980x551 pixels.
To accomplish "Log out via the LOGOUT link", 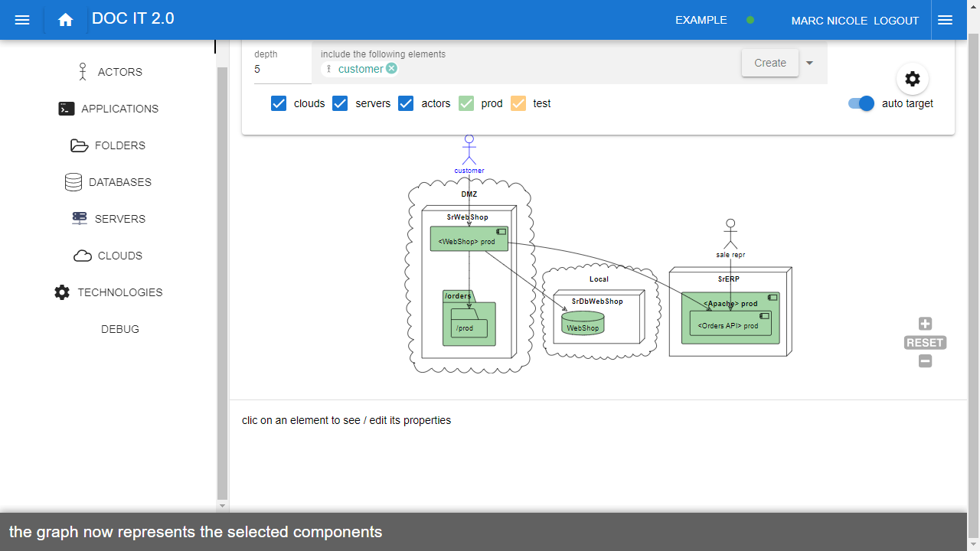I will [896, 21].
